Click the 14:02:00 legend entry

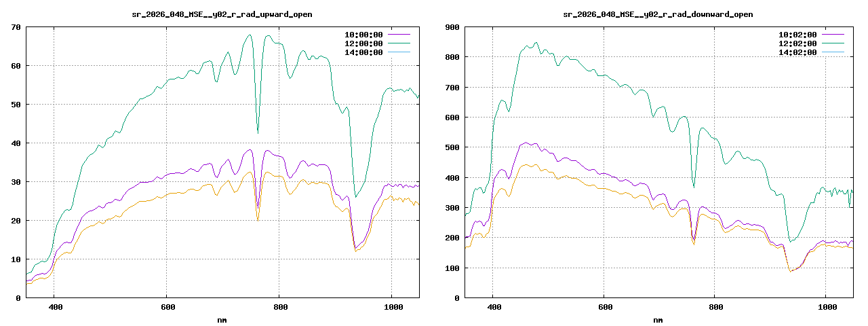tap(797, 52)
